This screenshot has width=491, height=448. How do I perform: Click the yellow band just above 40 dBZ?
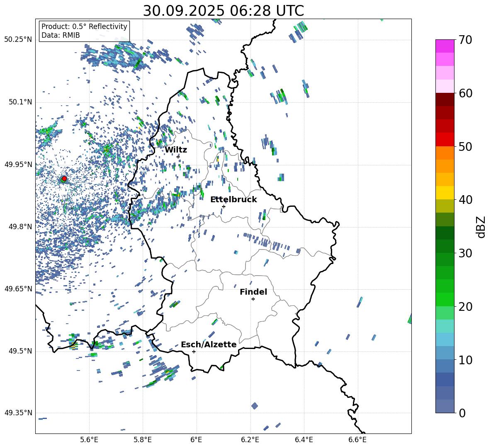click(445, 193)
